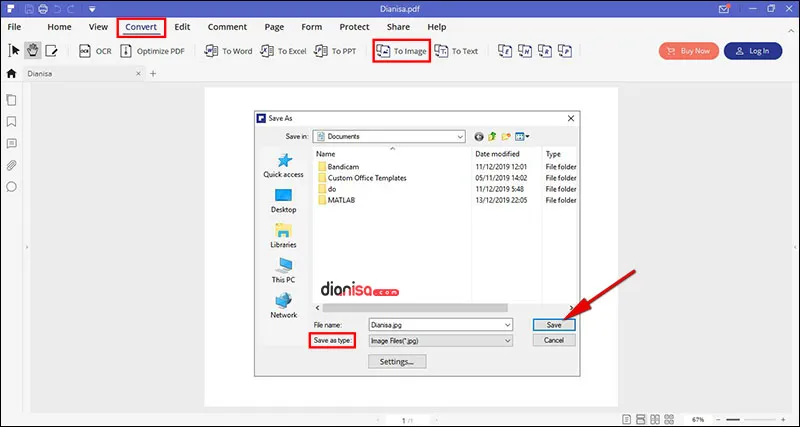Open the bookmarks panel in left sidebar
Screen dimensions: 800x427
point(12,121)
